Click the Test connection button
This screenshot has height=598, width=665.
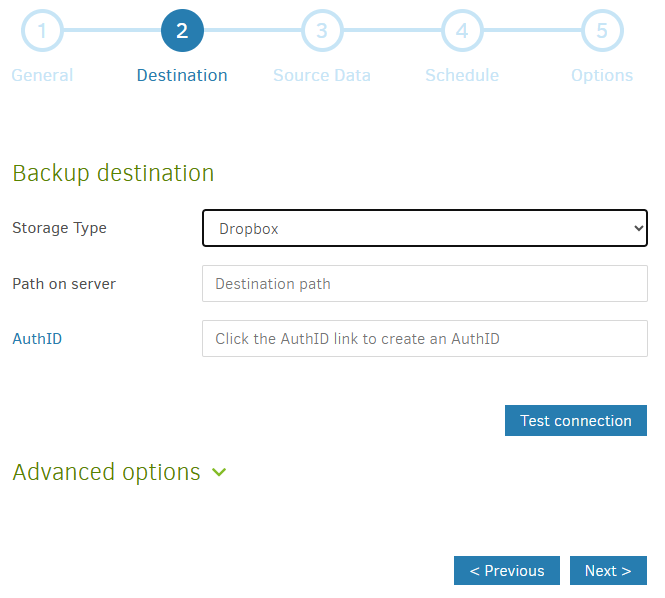576,420
